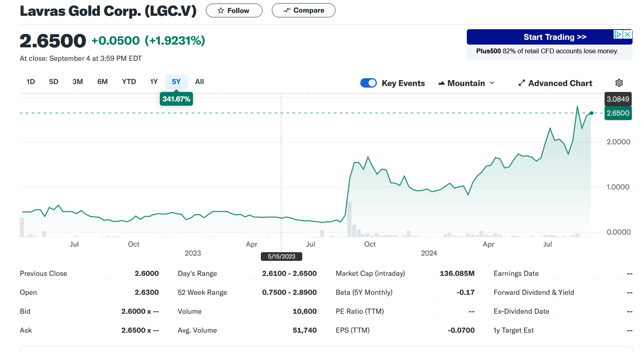Switch chart to 6M range
This screenshot has width=644, height=352.
click(x=103, y=82)
